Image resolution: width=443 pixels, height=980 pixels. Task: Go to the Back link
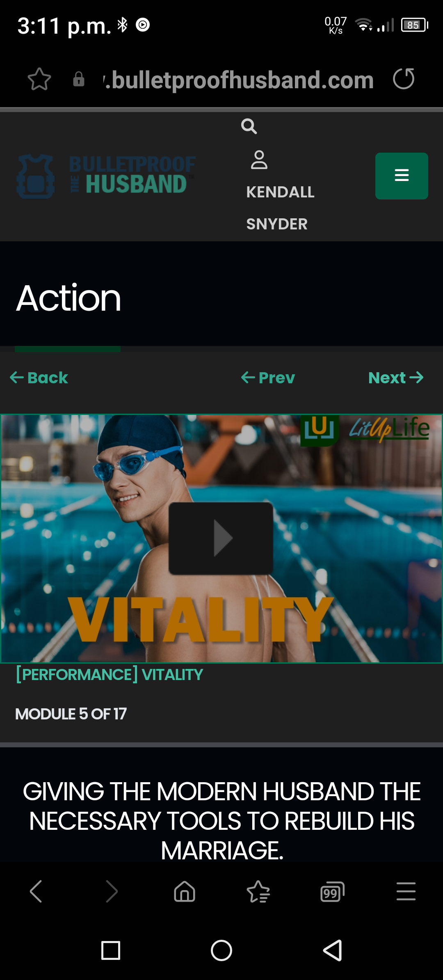tap(39, 378)
